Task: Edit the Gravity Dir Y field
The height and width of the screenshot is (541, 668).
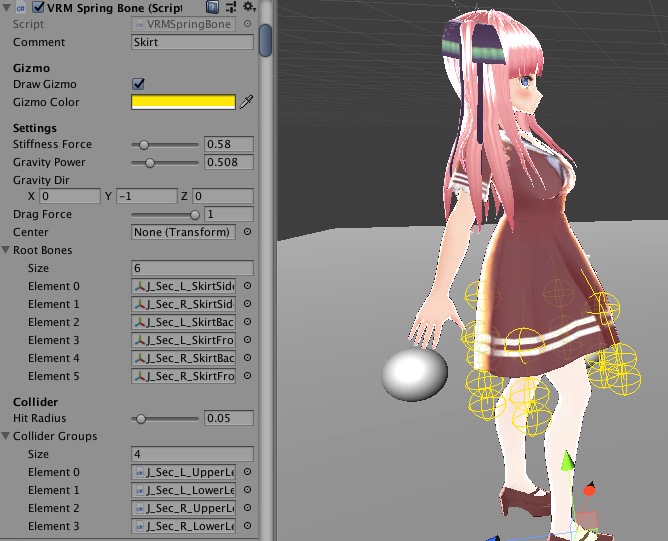Action: [x=147, y=196]
